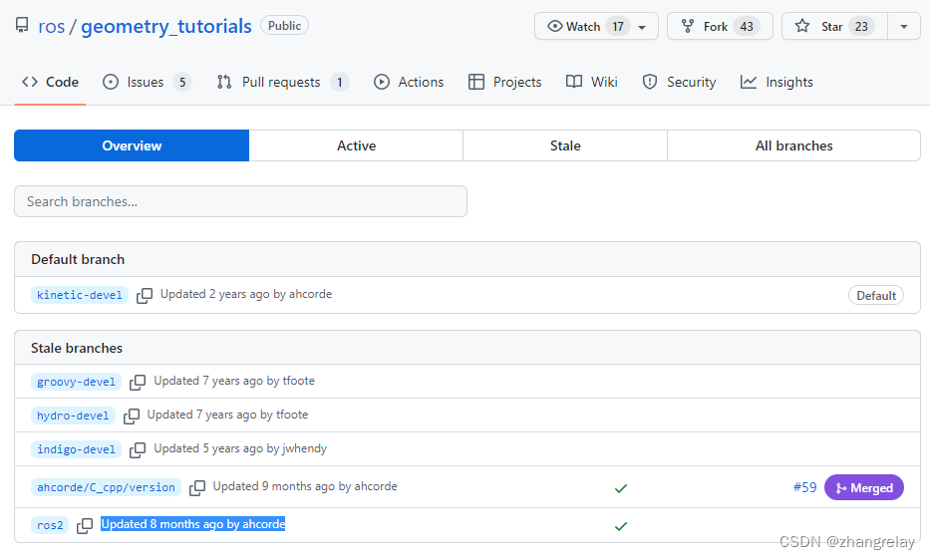Click the Issues circle icon
The height and width of the screenshot is (560, 930).
coord(111,82)
